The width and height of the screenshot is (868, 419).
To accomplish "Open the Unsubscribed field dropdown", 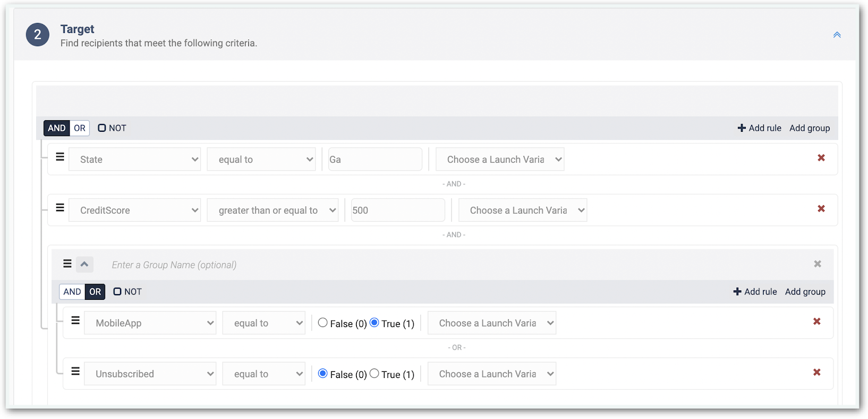I will click(x=150, y=374).
